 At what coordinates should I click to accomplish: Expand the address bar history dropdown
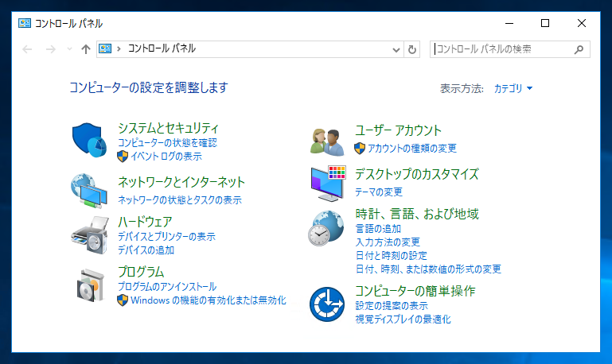[x=396, y=49]
